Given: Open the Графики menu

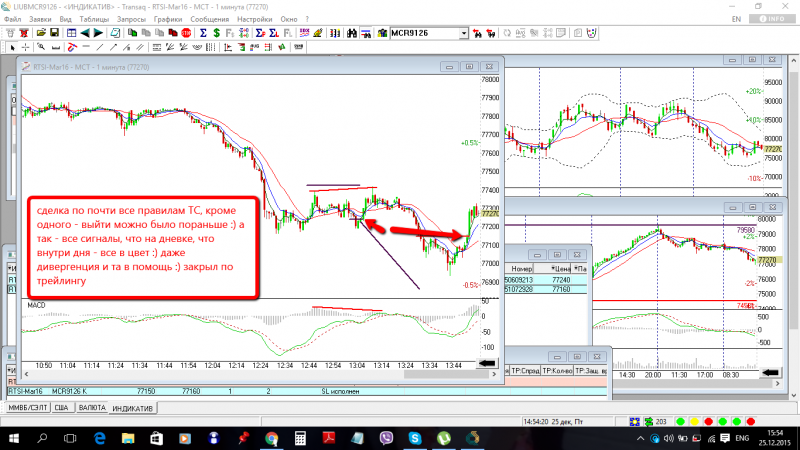Looking at the screenshot, I should pos(168,19).
